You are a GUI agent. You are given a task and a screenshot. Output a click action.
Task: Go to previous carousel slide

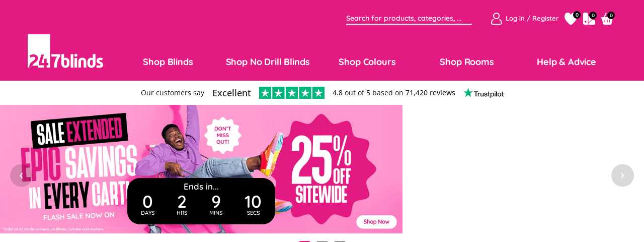(21, 175)
